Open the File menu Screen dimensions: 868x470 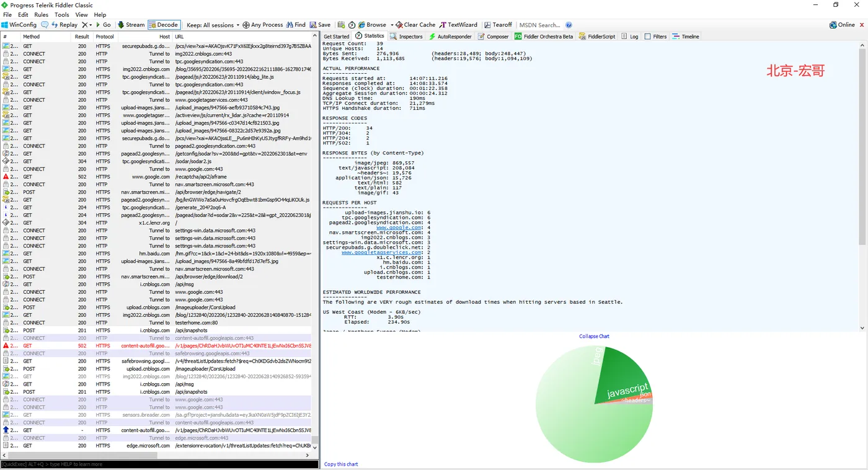(x=7, y=14)
